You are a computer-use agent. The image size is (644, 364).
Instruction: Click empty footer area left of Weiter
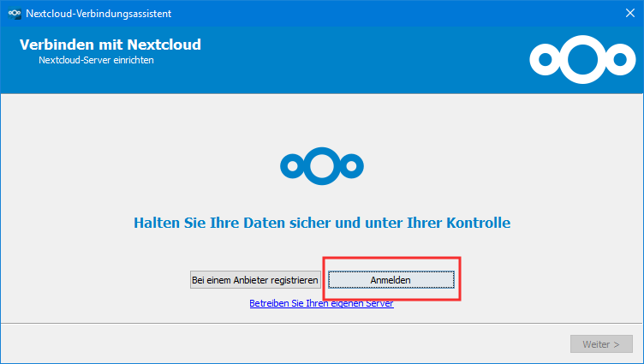[x=257, y=344]
